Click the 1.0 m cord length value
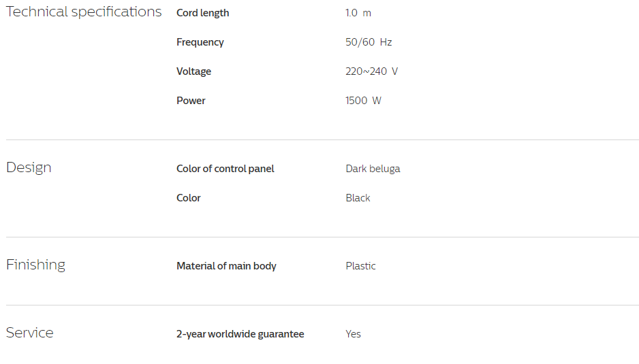The image size is (639, 364). (x=358, y=13)
